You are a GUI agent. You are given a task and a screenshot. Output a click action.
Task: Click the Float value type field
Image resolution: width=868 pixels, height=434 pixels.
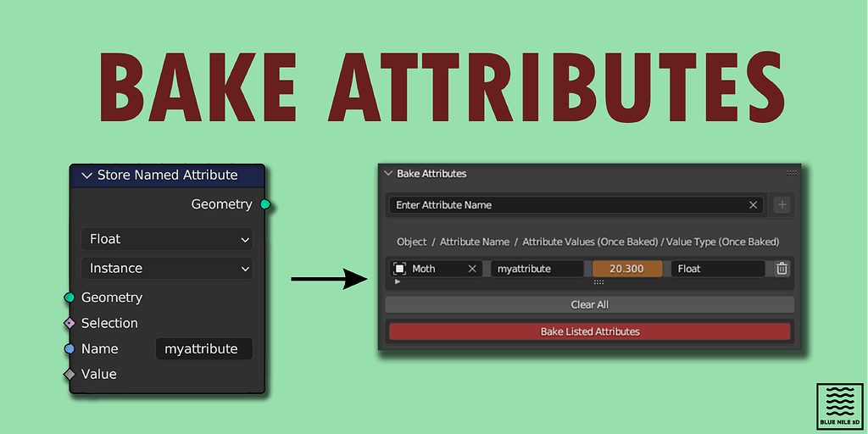coord(718,269)
